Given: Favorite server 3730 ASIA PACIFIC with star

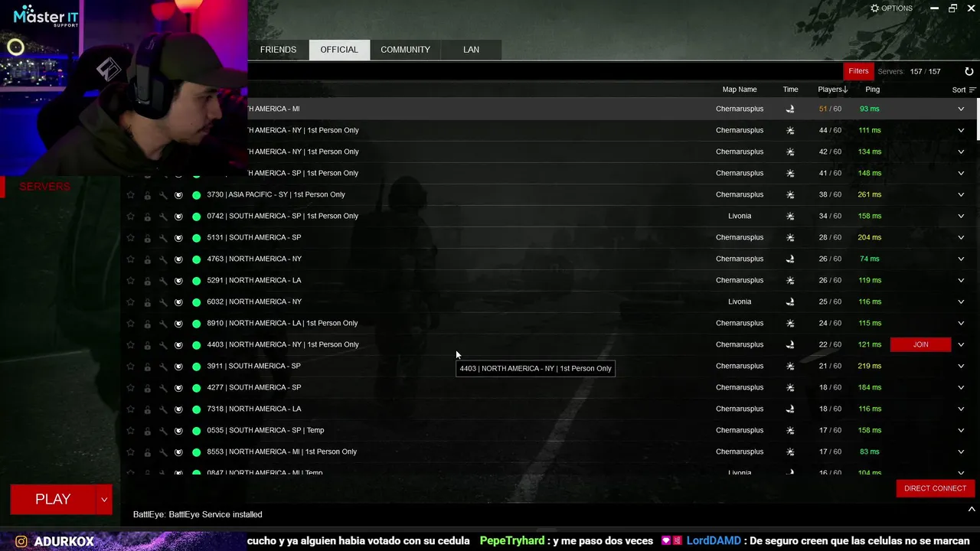Looking at the screenshot, I should [130, 194].
